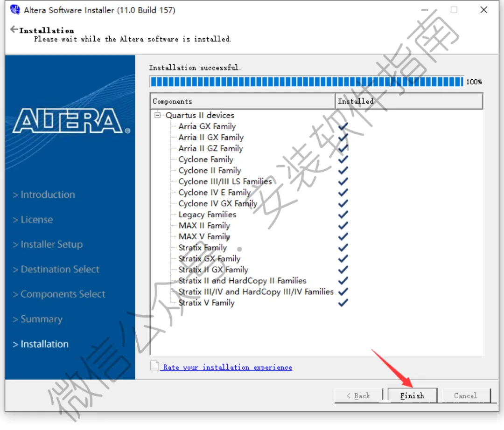Screen dimensions: 504x430
Task: Select the Stratix GX Family row
Action: click(x=210, y=258)
